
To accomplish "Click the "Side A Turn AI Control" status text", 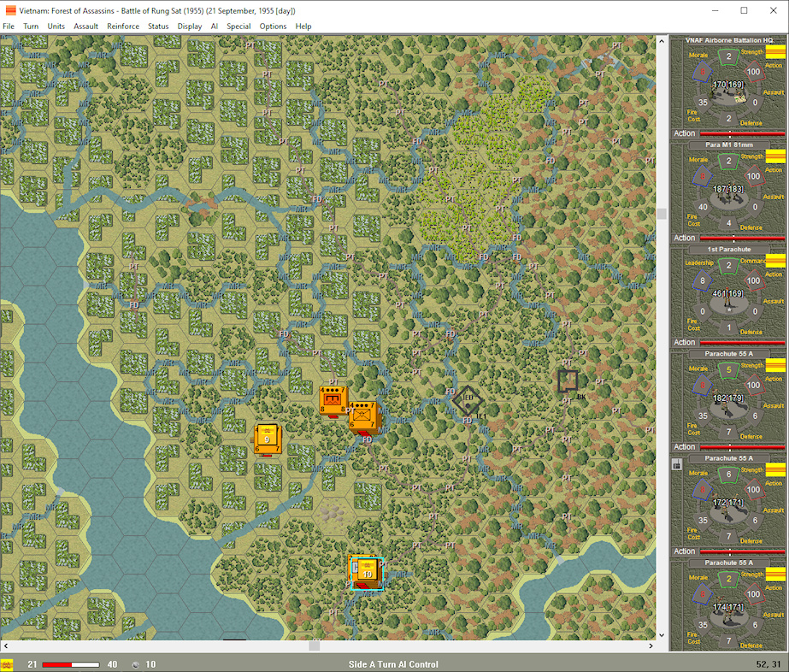I will point(393,664).
